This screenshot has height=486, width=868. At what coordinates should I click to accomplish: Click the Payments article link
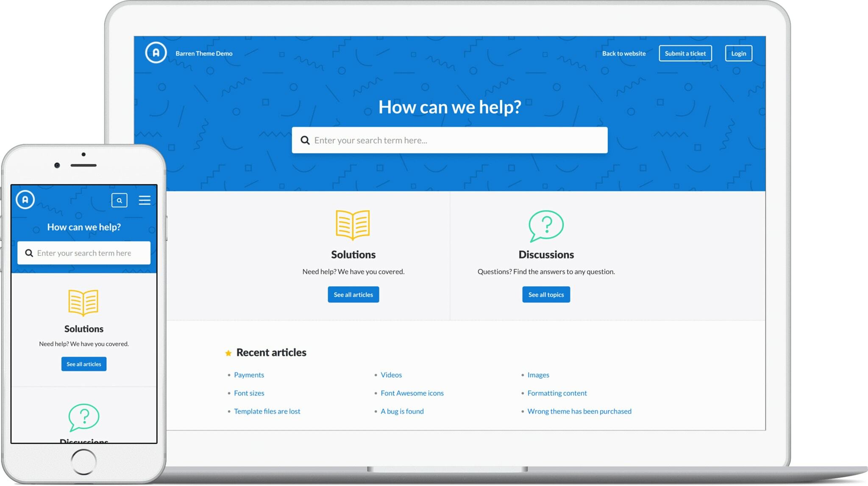point(249,374)
